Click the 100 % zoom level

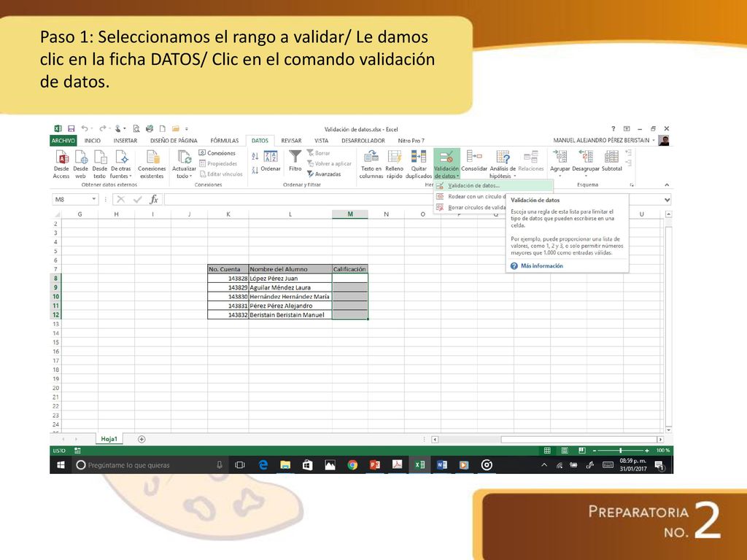pyautogui.click(x=662, y=451)
